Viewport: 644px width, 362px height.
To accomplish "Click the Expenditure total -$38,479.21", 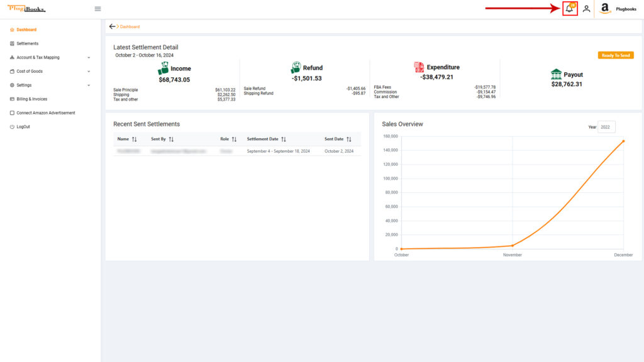I will coord(436,77).
